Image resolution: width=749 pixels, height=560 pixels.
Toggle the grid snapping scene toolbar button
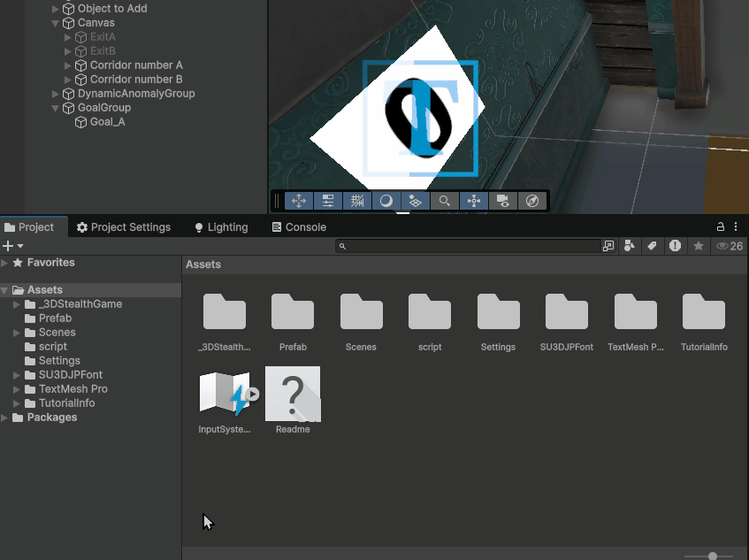pyautogui.click(x=357, y=201)
